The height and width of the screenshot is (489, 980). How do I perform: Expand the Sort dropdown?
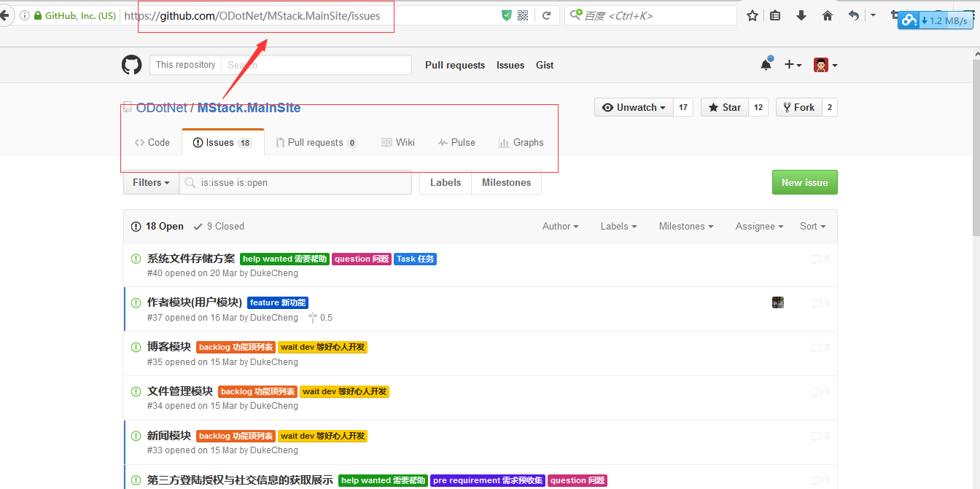pyautogui.click(x=813, y=226)
